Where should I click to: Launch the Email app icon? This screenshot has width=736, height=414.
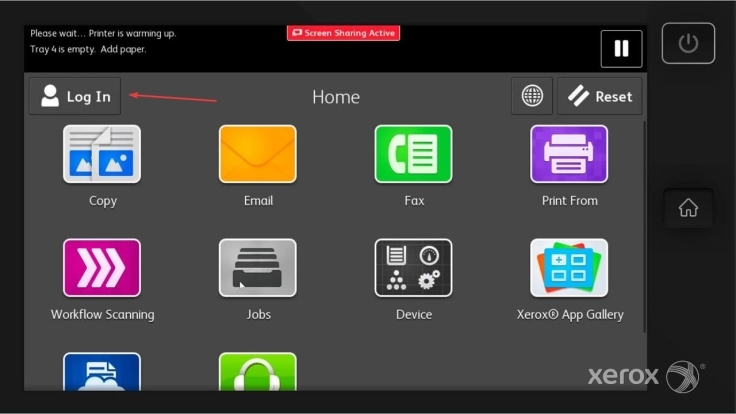click(x=258, y=155)
